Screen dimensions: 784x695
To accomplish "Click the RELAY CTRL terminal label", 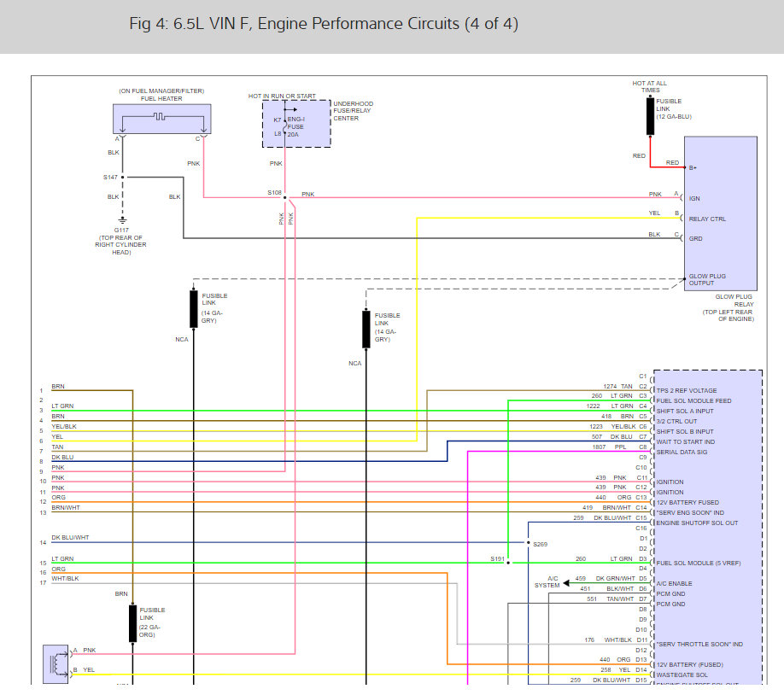I will tap(707, 219).
